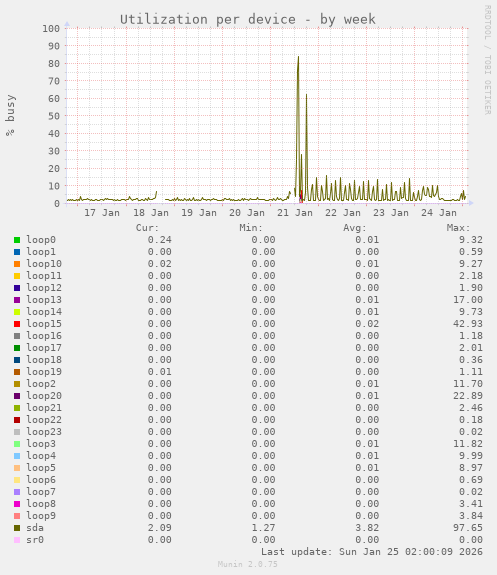Select the 'loop22' legend label
The width and height of the screenshot is (497, 575).
[44, 420]
